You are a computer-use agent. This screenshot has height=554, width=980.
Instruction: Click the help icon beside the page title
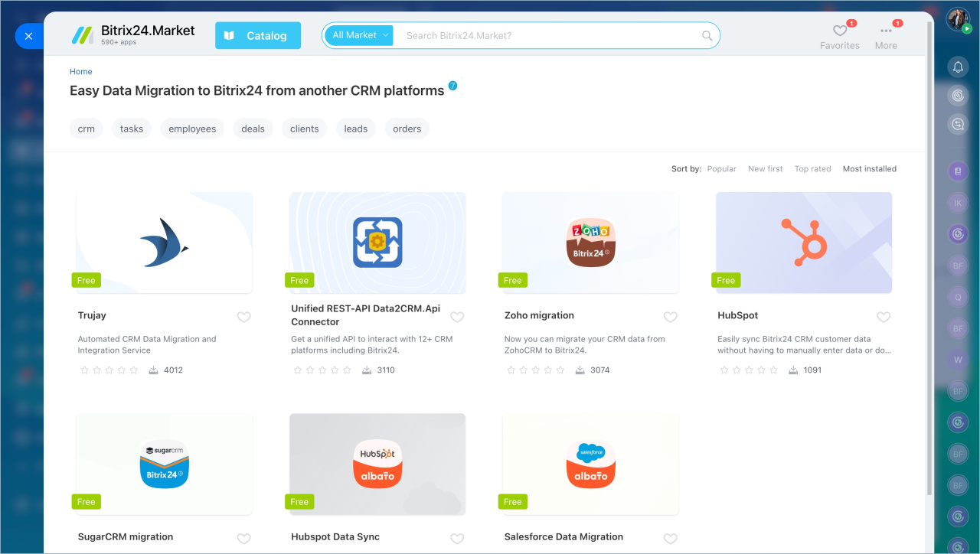[x=453, y=86]
